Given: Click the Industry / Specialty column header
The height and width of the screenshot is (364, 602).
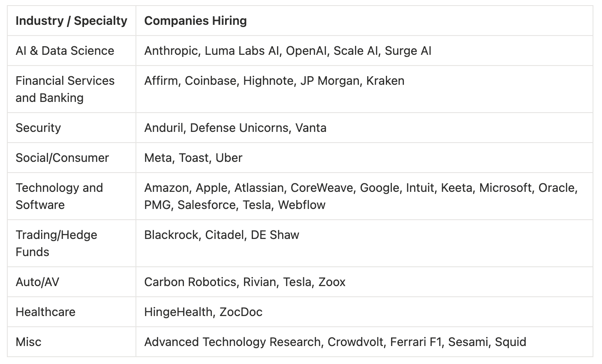Looking at the screenshot, I should pos(71,21).
